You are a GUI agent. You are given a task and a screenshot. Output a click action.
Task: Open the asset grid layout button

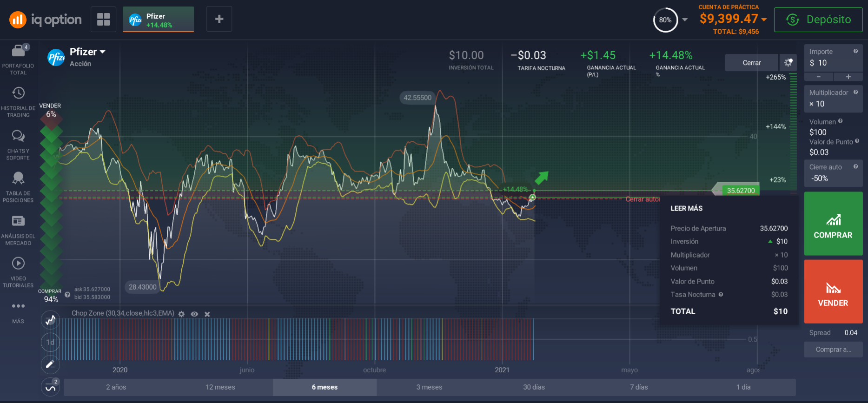(103, 19)
